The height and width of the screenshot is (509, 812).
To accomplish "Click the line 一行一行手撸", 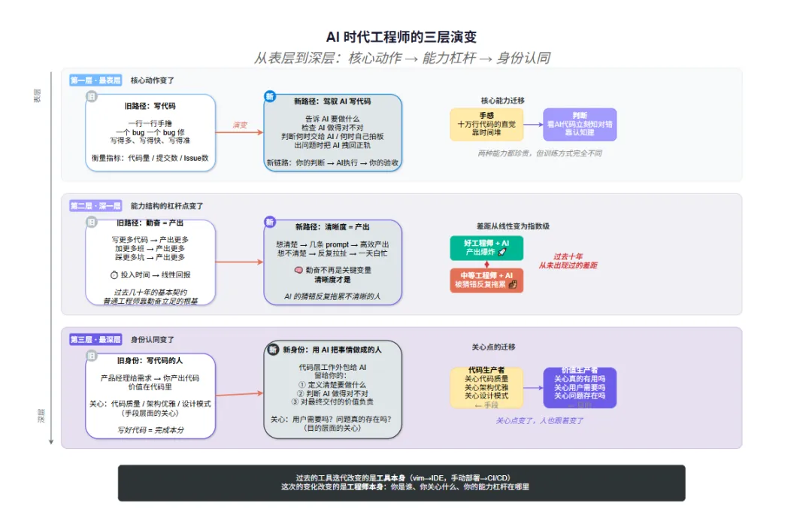I will point(150,123).
